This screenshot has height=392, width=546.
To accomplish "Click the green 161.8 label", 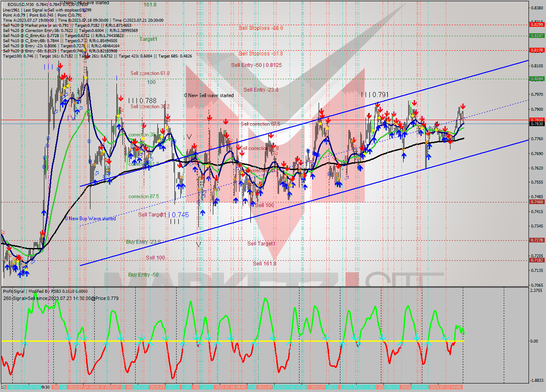I will (x=150, y=5).
